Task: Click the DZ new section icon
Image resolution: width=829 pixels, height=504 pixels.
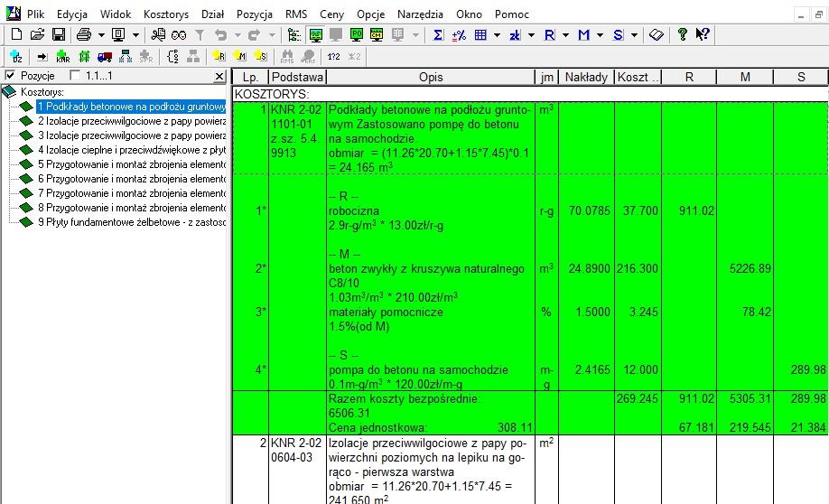Action: point(16,56)
